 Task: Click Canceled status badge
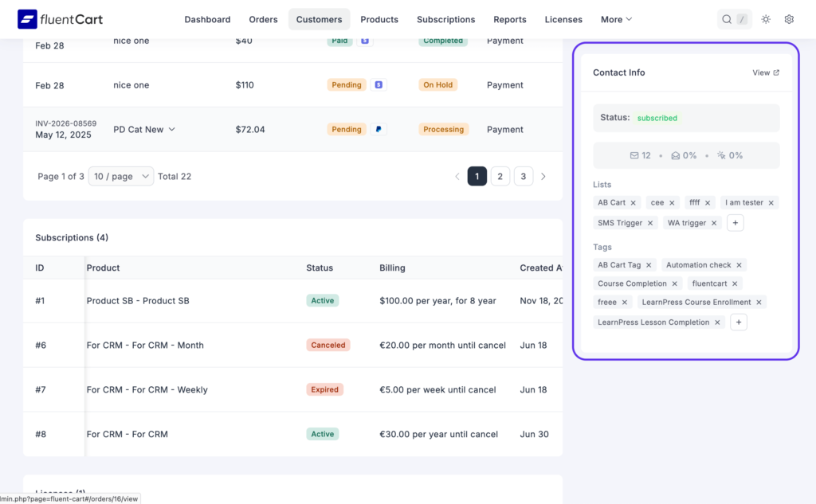(x=328, y=345)
